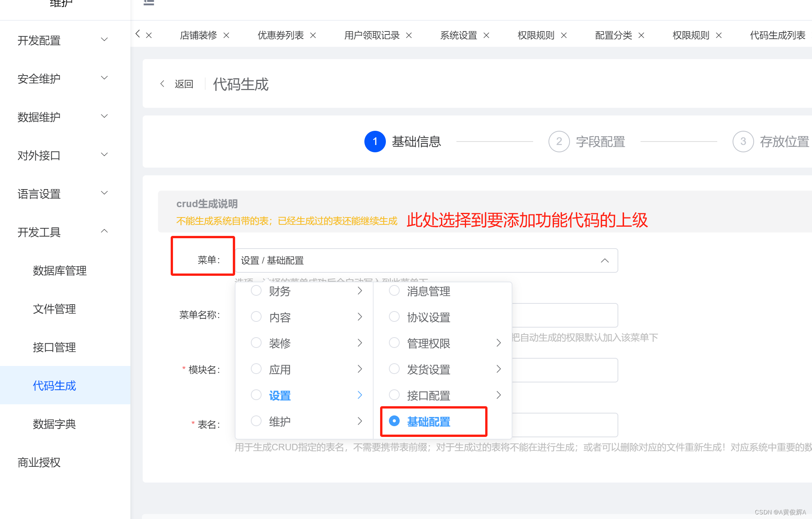Expand the 设置 submenu arrow
812x519 pixels.
[360, 395]
